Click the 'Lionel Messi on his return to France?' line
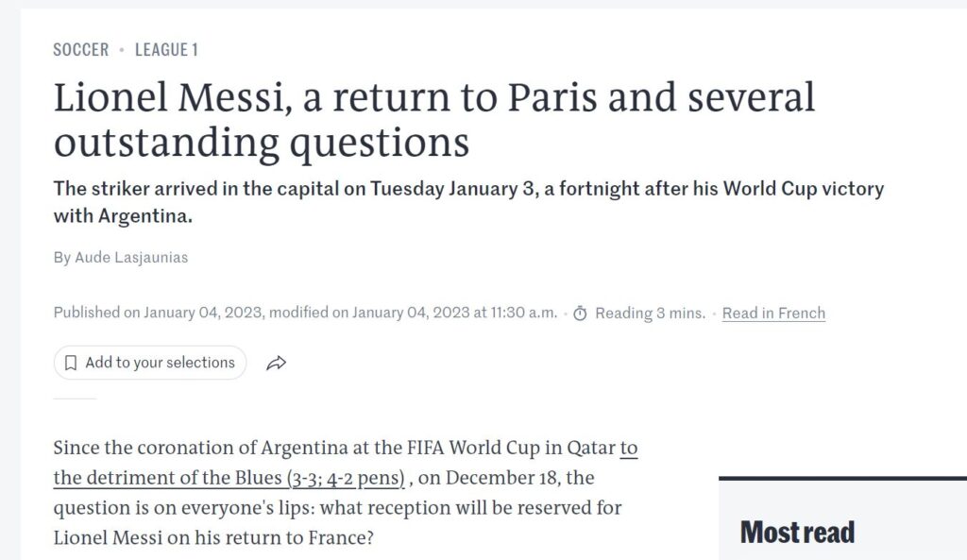The height and width of the screenshot is (560, 967). (213, 537)
